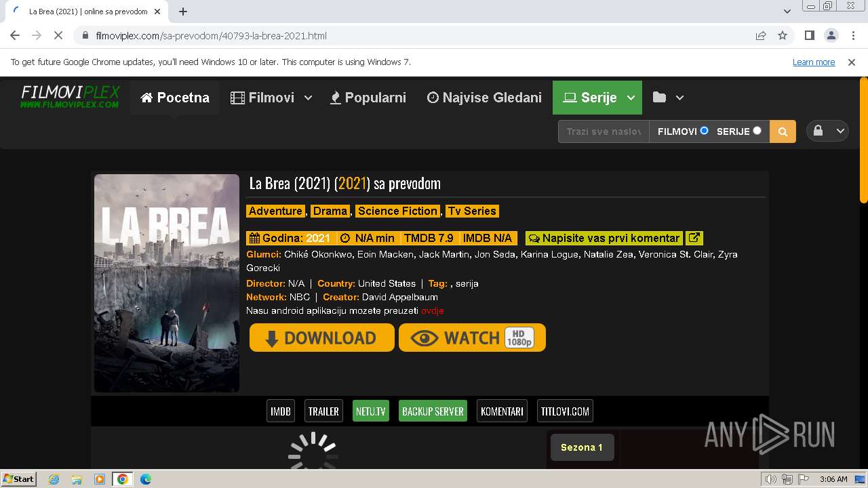Click the La Brea poster image
The width and height of the screenshot is (868, 488).
coord(167,283)
